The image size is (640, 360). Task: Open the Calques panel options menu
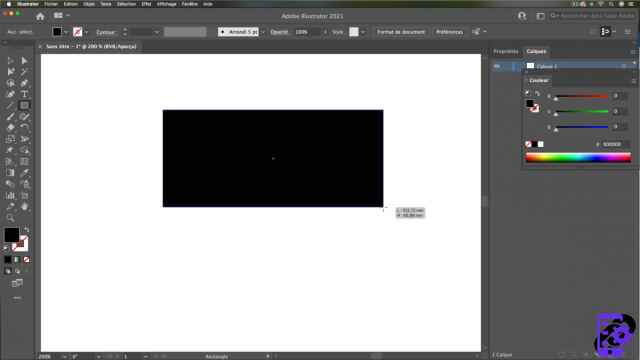pyautogui.click(x=633, y=52)
